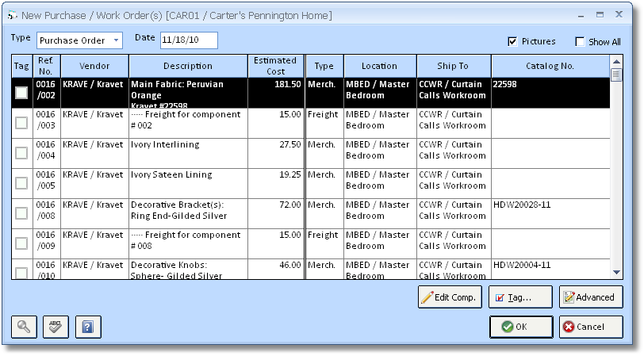Click the Advanced button
This screenshot has height=356, width=644.
pos(591,297)
